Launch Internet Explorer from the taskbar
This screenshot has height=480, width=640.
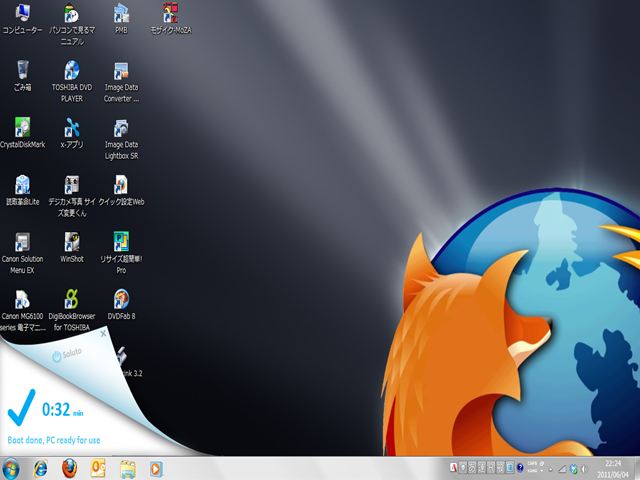click(x=40, y=469)
